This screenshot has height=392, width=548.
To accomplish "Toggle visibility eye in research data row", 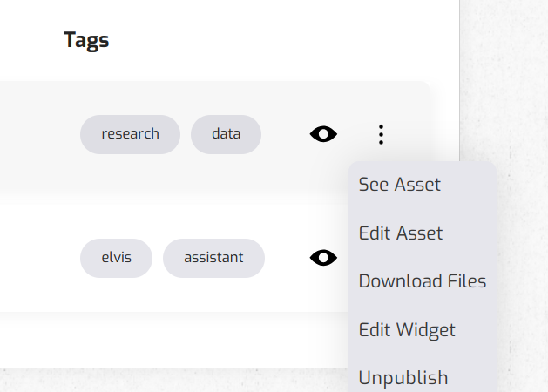I will point(323,134).
